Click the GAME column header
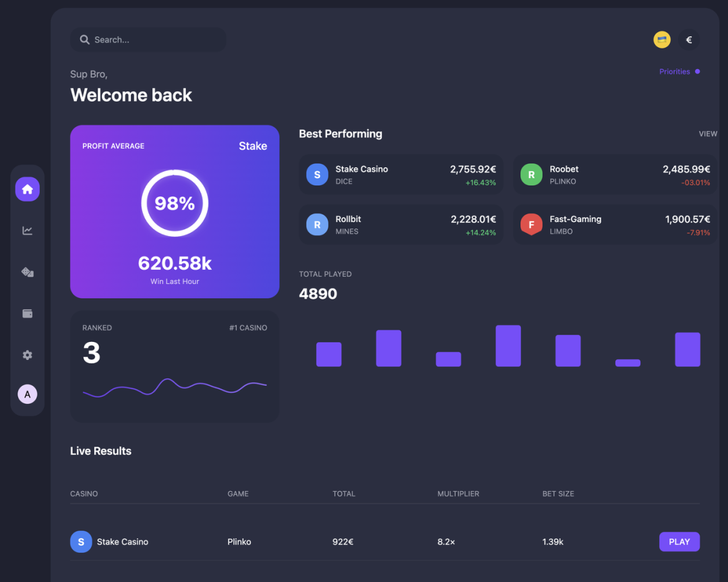728x582 pixels. tap(238, 494)
